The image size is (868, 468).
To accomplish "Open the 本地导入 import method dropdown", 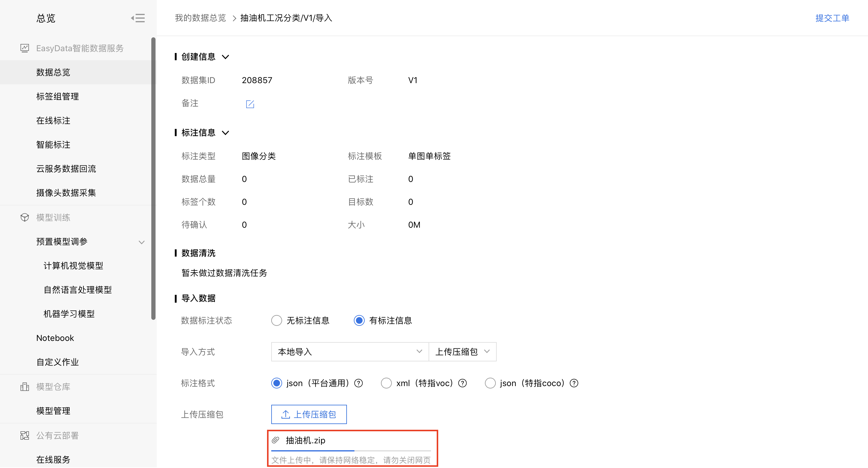I will click(x=350, y=352).
